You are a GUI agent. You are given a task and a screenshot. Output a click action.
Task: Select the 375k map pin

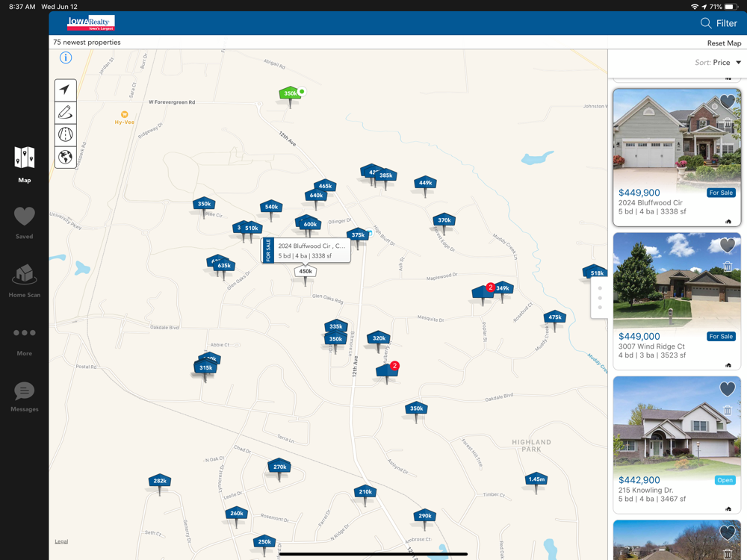point(358,234)
